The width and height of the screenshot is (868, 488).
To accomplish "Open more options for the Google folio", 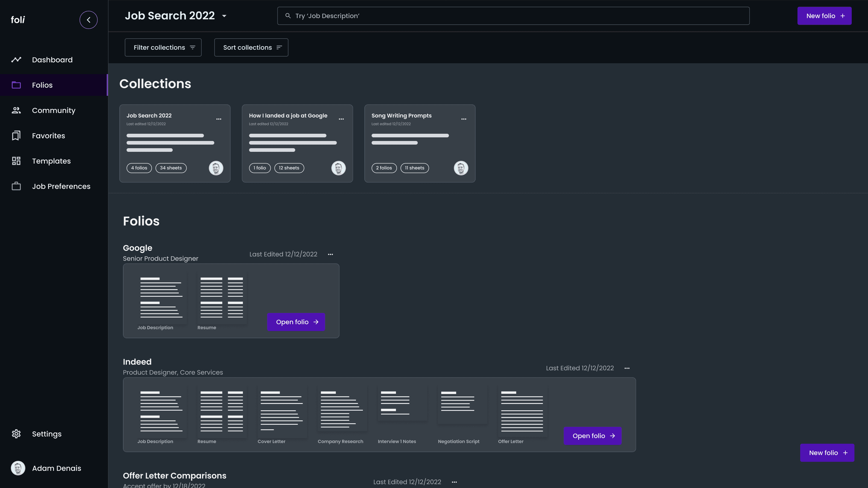I will (330, 254).
